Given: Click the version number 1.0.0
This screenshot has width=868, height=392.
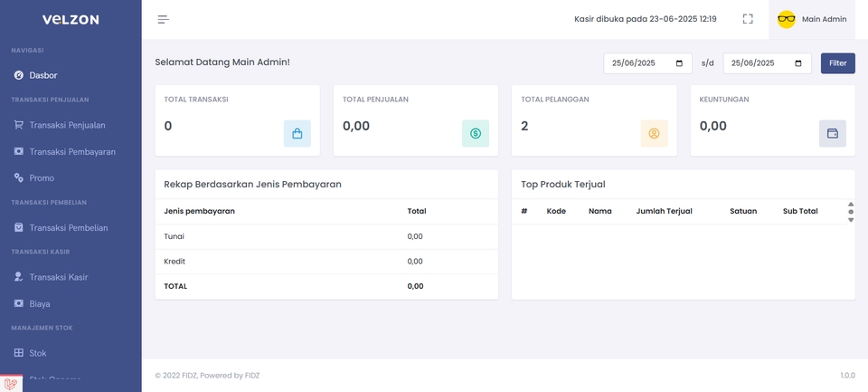Looking at the screenshot, I should tap(847, 376).
